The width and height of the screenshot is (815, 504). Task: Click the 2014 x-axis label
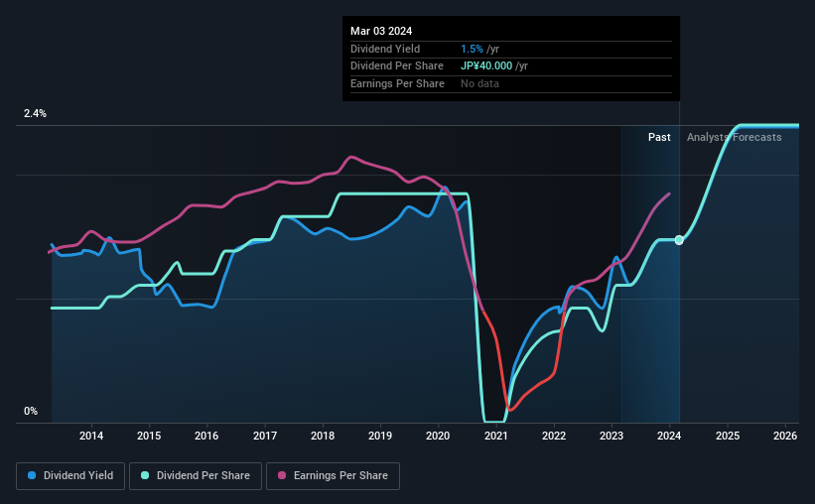(91, 436)
